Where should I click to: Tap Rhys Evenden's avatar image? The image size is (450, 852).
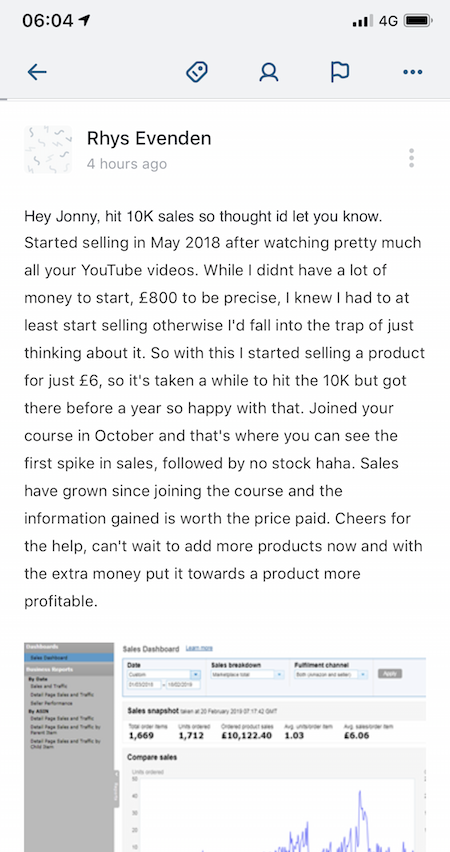tap(48, 150)
